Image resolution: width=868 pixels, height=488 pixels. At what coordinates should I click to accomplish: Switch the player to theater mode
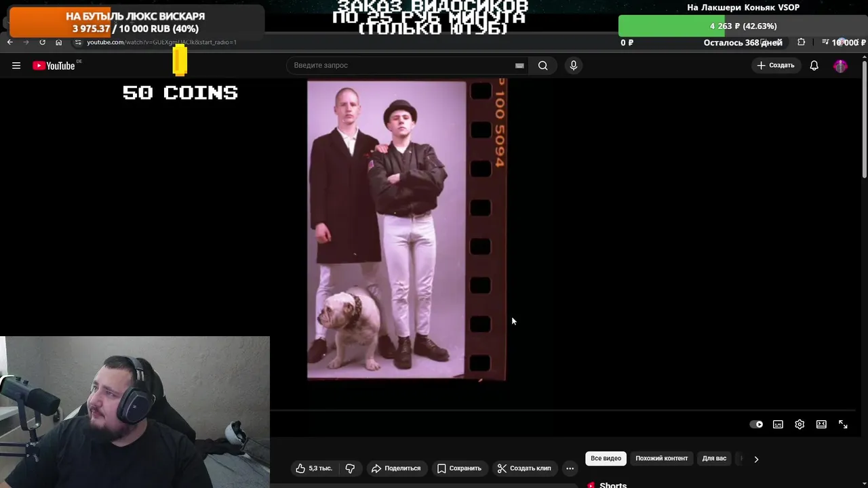coord(821,424)
